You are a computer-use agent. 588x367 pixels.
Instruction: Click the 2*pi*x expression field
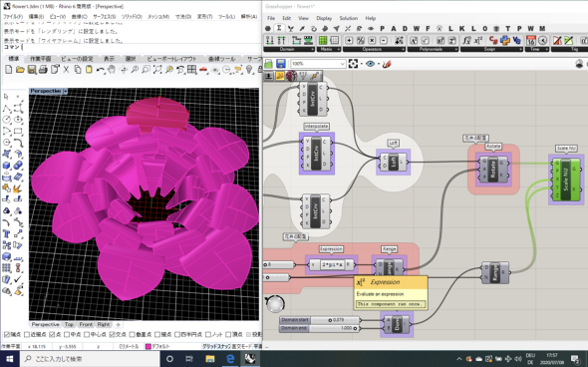click(332, 264)
